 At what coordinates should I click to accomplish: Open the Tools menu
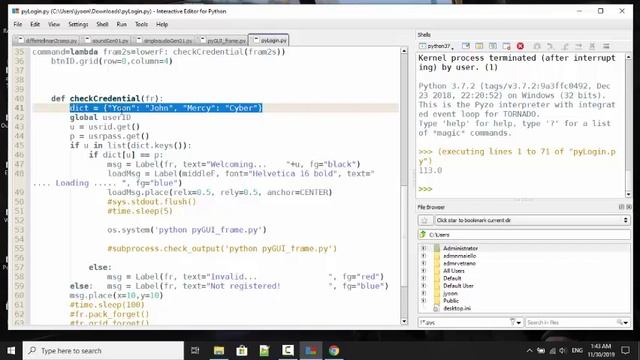(141, 24)
